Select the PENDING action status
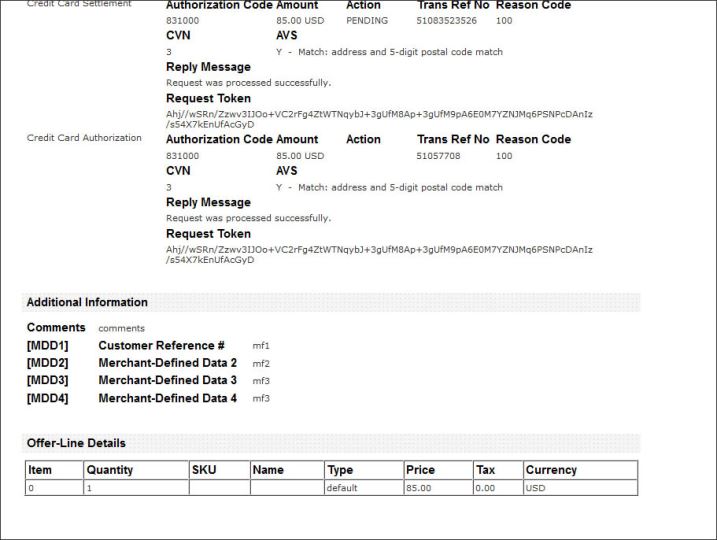717x540 pixels. point(366,20)
